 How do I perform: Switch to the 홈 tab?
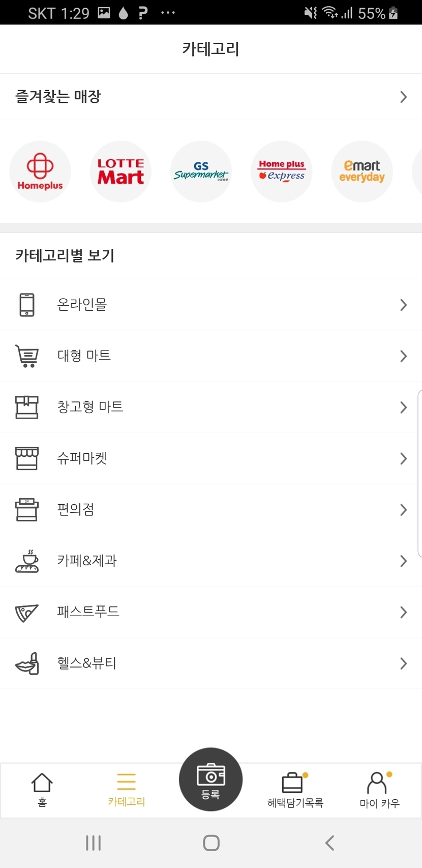(42, 790)
